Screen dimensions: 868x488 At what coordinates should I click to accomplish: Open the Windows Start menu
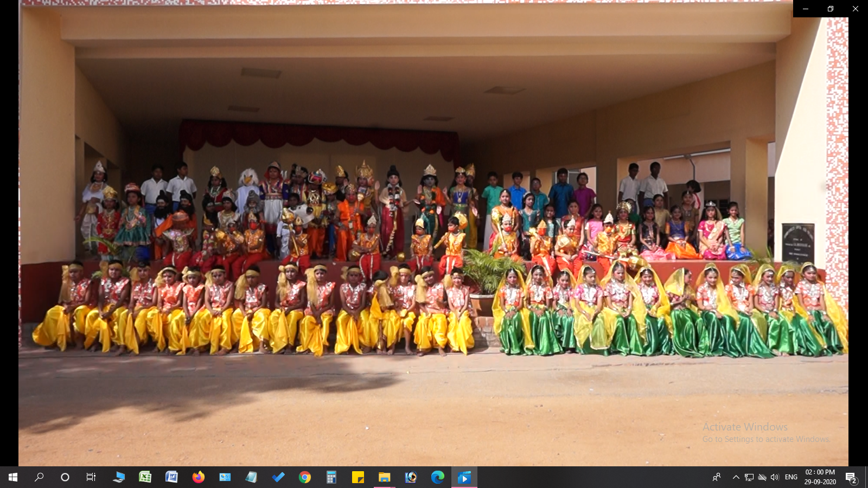(x=13, y=477)
